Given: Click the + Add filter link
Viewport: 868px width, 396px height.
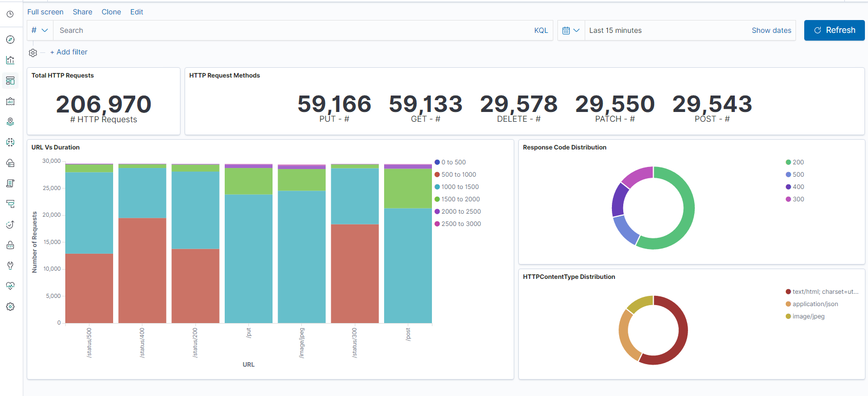Looking at the screenshot, I should pos(69,52).
